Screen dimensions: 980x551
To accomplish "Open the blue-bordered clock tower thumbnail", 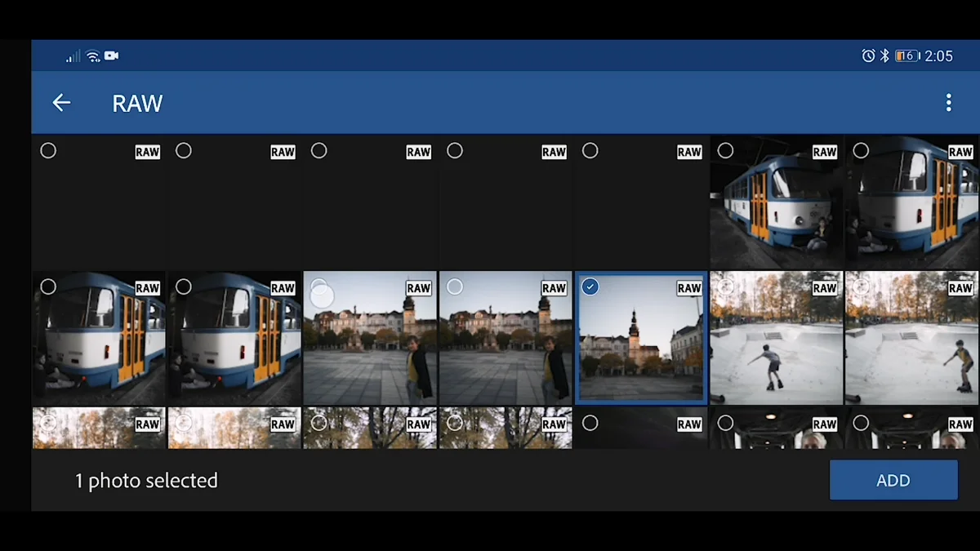I will [x=641, y=338].
